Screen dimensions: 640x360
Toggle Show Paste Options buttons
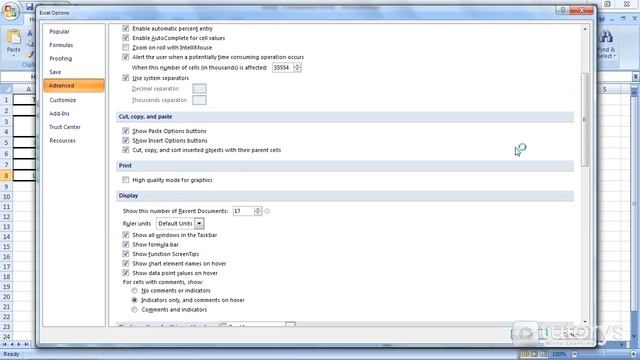point(126,131)
